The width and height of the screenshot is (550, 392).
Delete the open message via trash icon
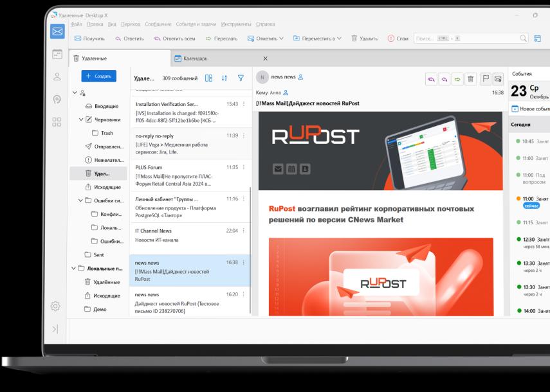point(471,79)
